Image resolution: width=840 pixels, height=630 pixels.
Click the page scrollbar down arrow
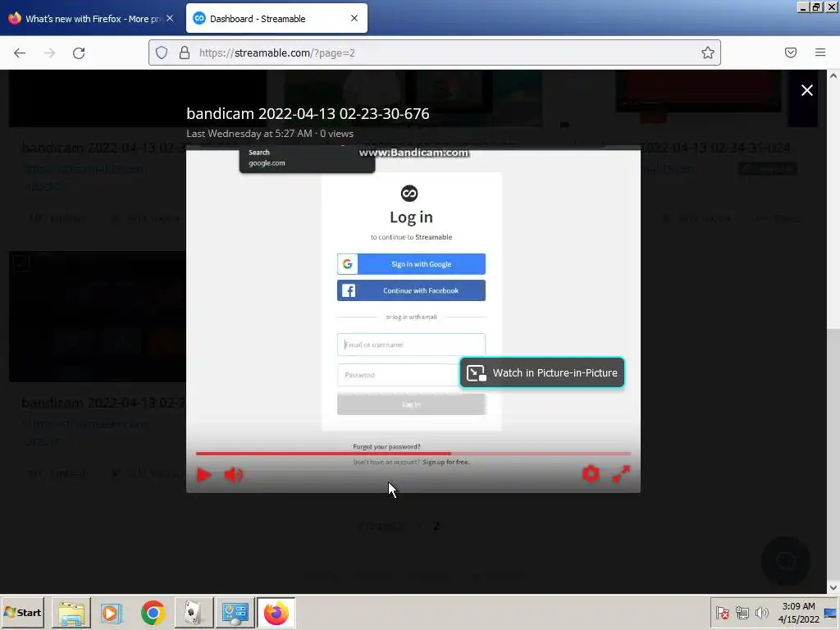coord(833,587)
